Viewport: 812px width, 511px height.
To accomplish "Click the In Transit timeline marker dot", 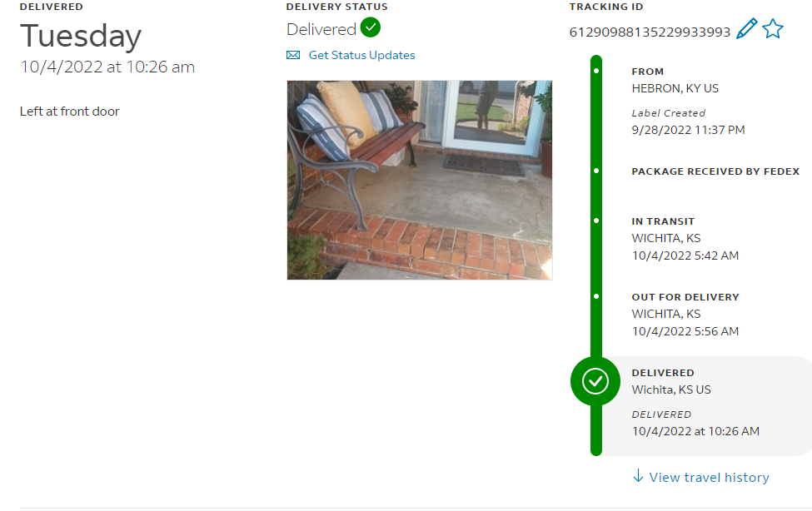I will click(x=596, y=221).
